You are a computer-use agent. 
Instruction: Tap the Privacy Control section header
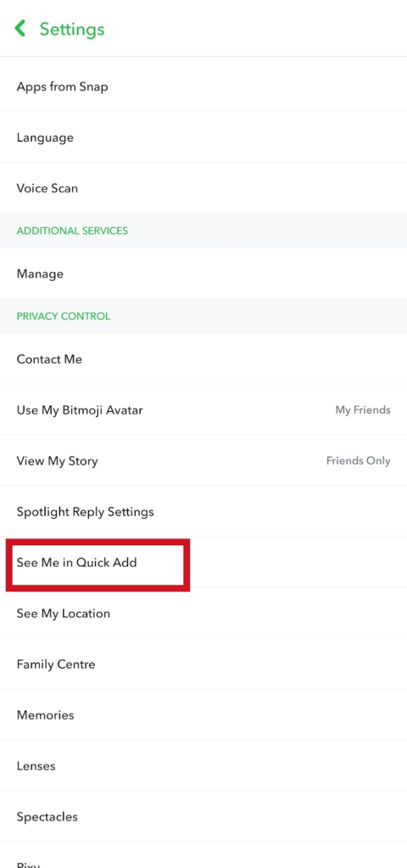tap(63, 316)
